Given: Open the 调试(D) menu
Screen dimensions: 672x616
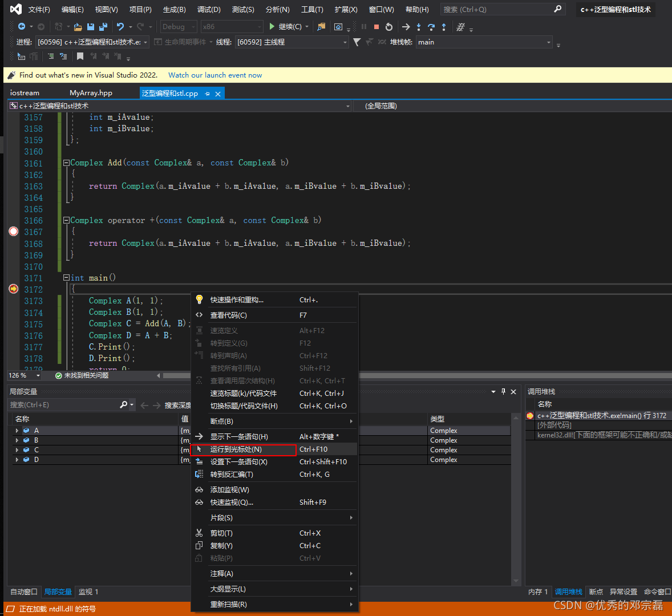Looking at the screenshot, I should click(x=209, y=10).
